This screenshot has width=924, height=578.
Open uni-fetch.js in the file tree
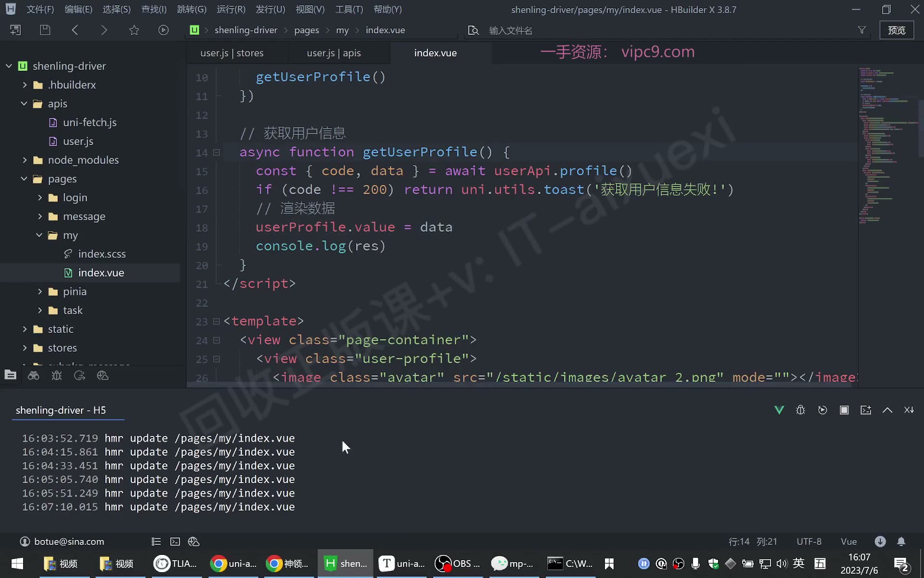[x=90, y=122]
